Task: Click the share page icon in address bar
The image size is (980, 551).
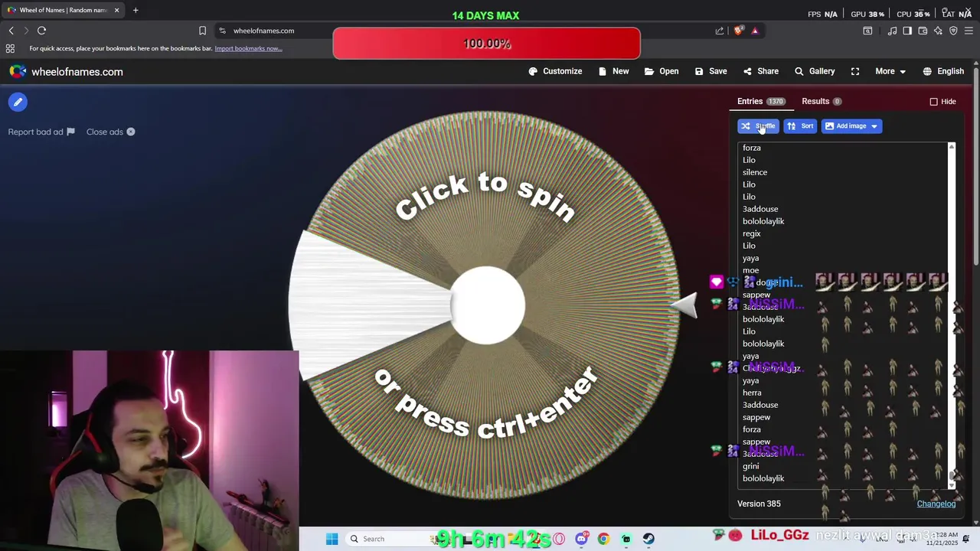Action: pos(720,31)
